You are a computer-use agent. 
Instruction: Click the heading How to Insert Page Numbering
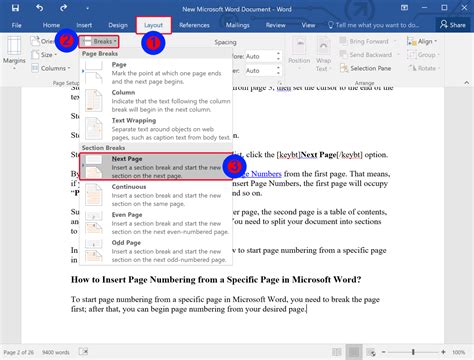216,279
